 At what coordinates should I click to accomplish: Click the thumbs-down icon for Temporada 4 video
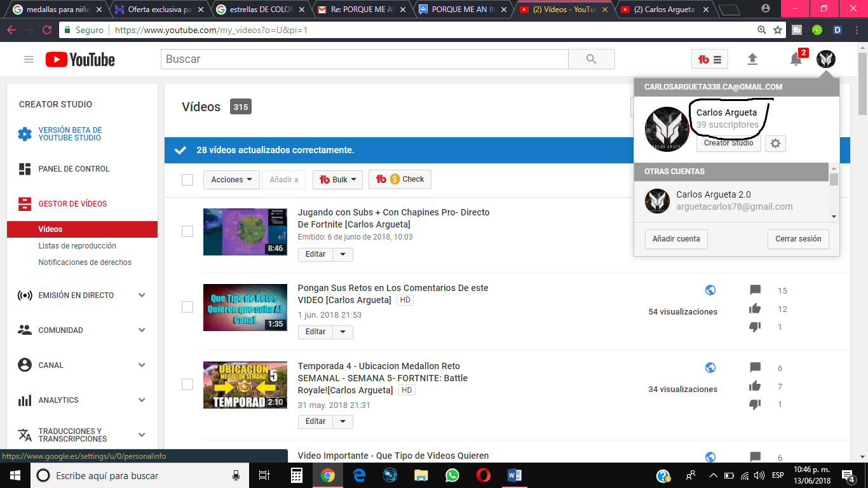755,404
